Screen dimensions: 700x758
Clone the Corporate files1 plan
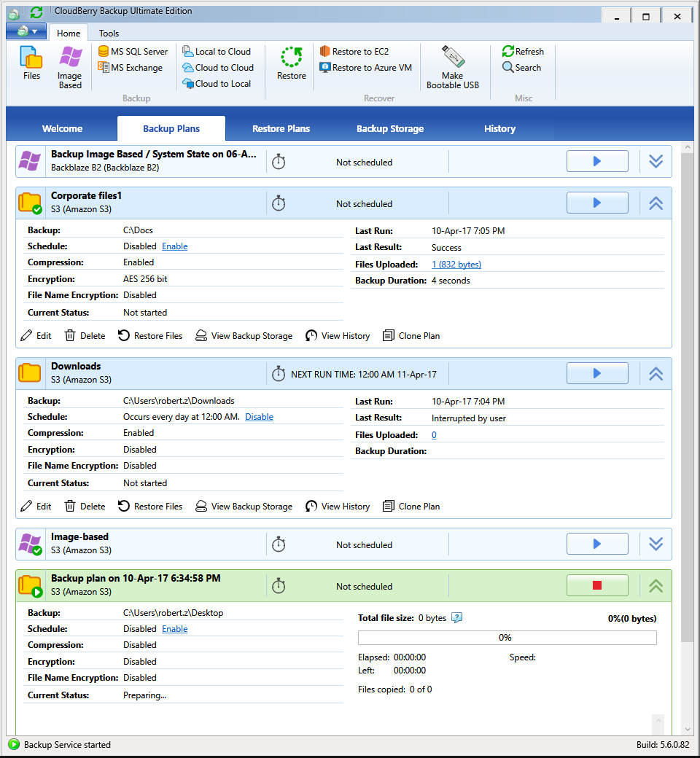pyautogui.click(x=411, y=335)
